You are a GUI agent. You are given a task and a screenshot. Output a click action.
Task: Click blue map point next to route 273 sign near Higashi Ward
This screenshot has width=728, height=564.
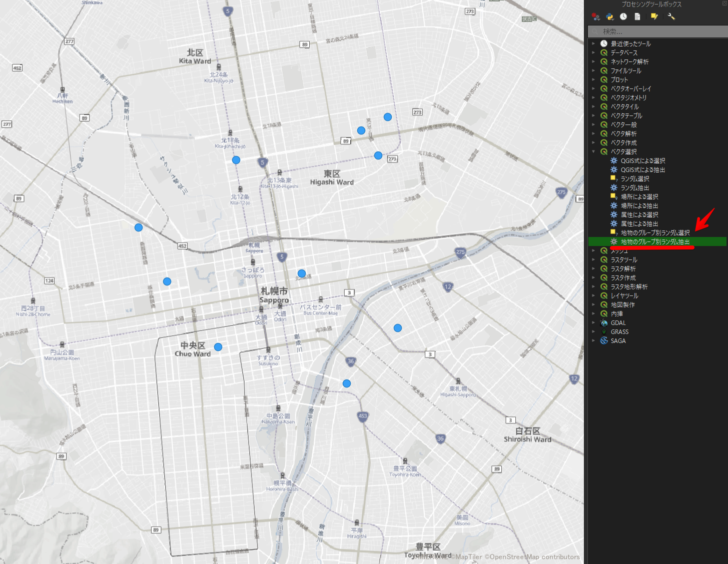coord(378,155)
